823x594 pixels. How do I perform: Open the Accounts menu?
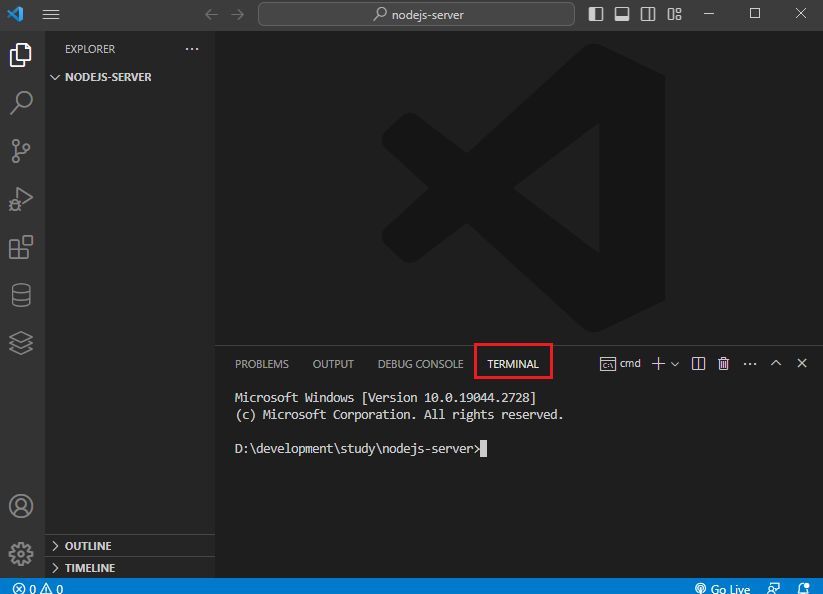pos(21,506)
